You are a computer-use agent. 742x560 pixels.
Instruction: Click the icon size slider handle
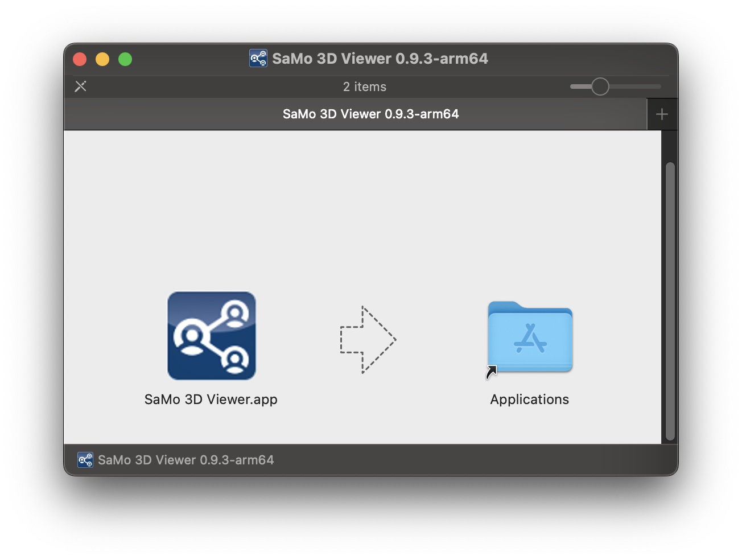pyautogui.click(x=600, y=87)
